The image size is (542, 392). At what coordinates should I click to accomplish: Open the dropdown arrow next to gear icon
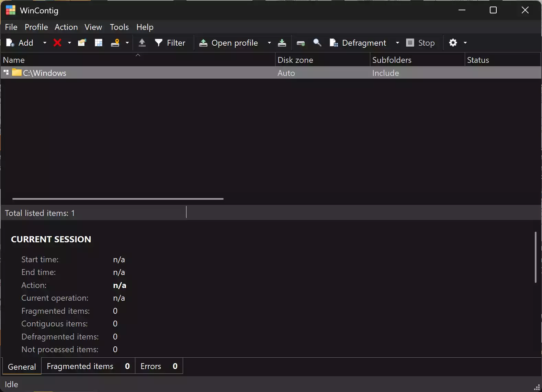[465, 43]
